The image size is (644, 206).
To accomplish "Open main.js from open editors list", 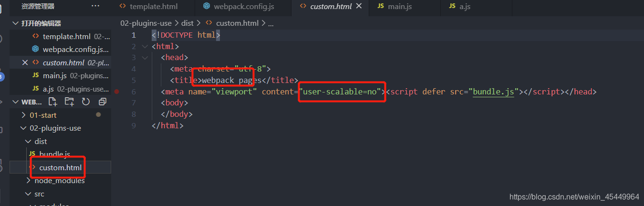I will tap(60, 75).
